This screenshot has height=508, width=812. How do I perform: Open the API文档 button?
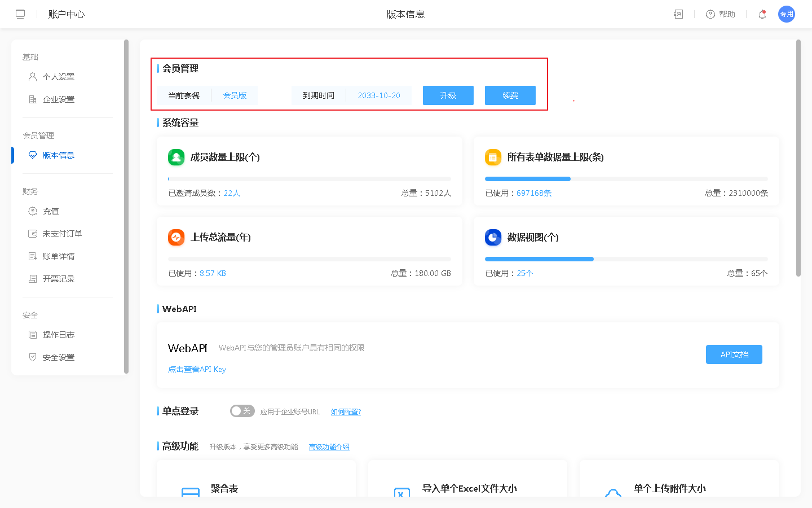[734, 354]
